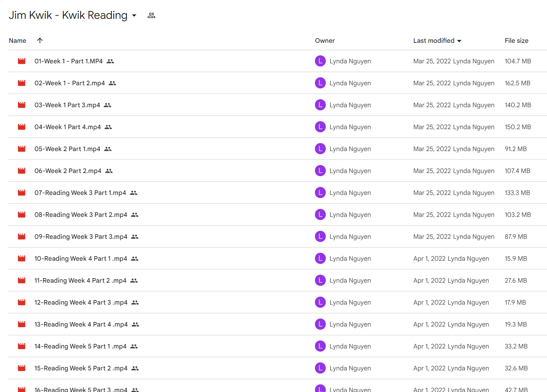Click the 133.3 MB file size value
This screenshot has width=547, height=392.
point(517,193)
